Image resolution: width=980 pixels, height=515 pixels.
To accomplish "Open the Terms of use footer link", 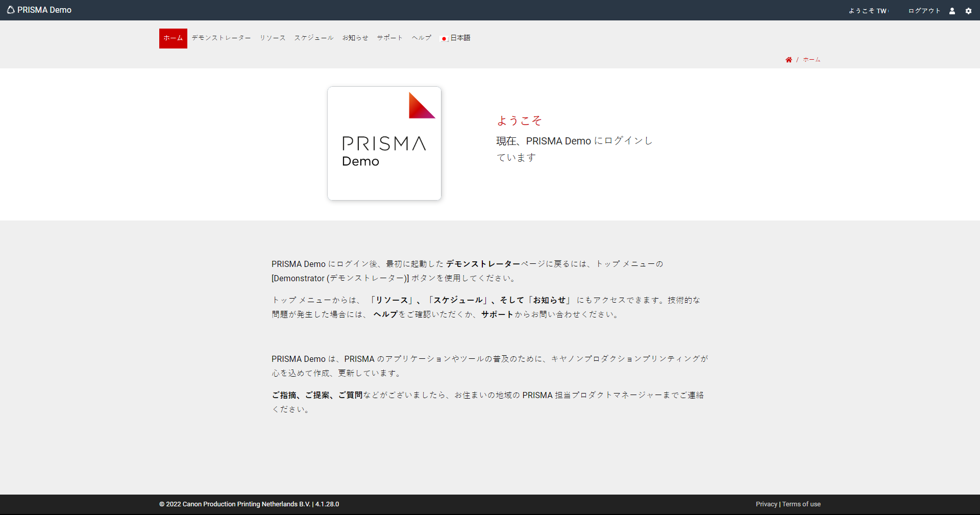I will (x=801, y=504).
